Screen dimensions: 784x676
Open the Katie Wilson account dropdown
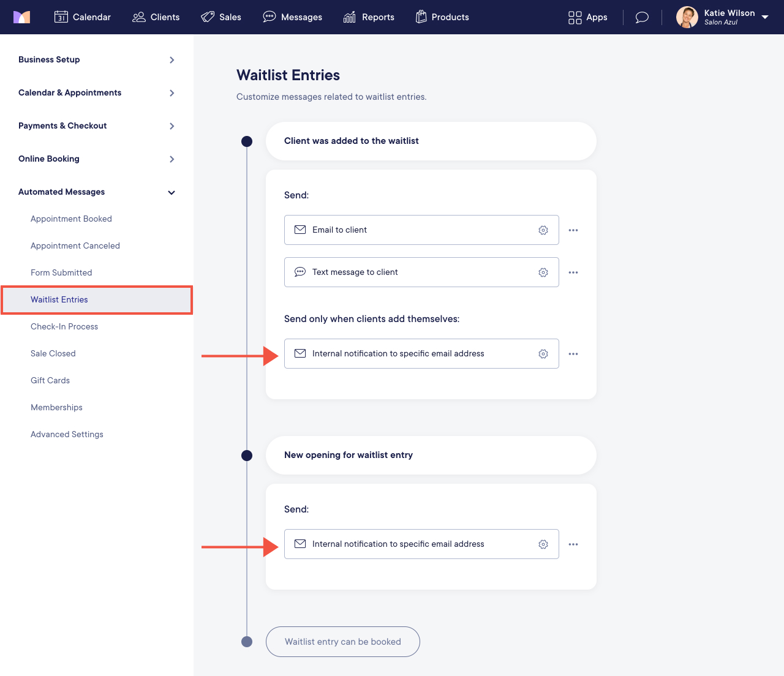(x=765, y=17)
